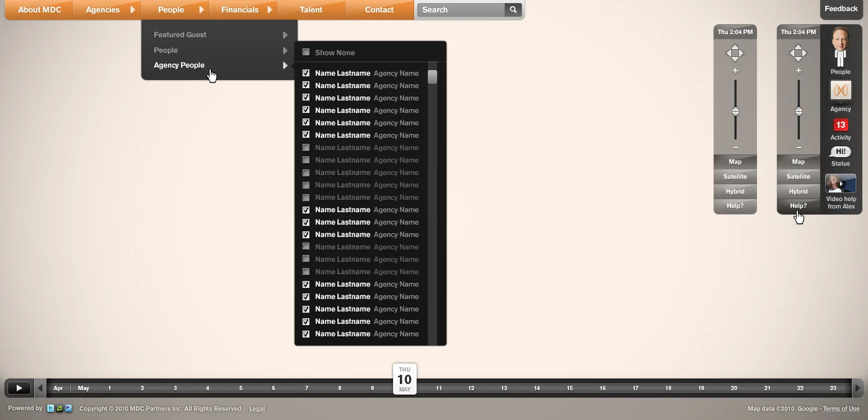Choose People from the open dropdown menu

tap(166, 50)
